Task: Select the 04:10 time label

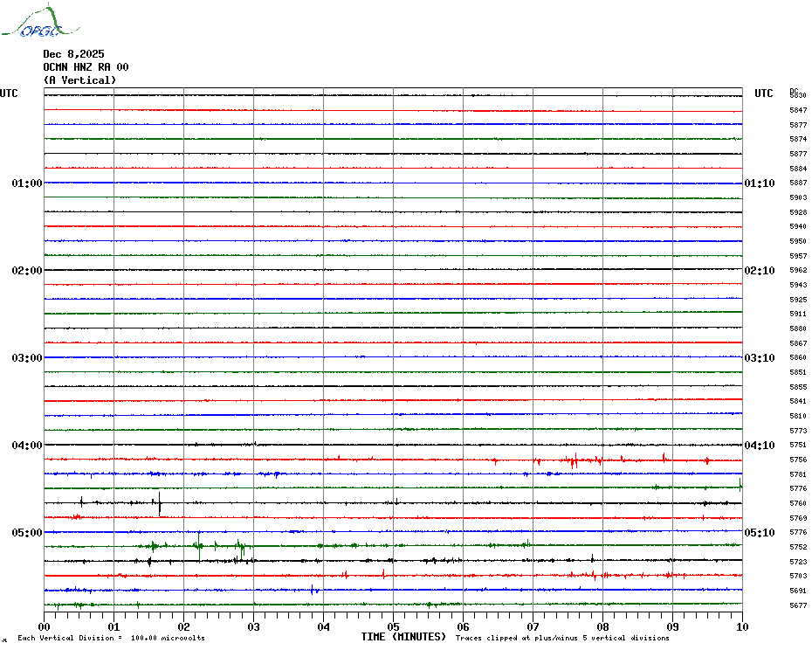Action: 760,446
